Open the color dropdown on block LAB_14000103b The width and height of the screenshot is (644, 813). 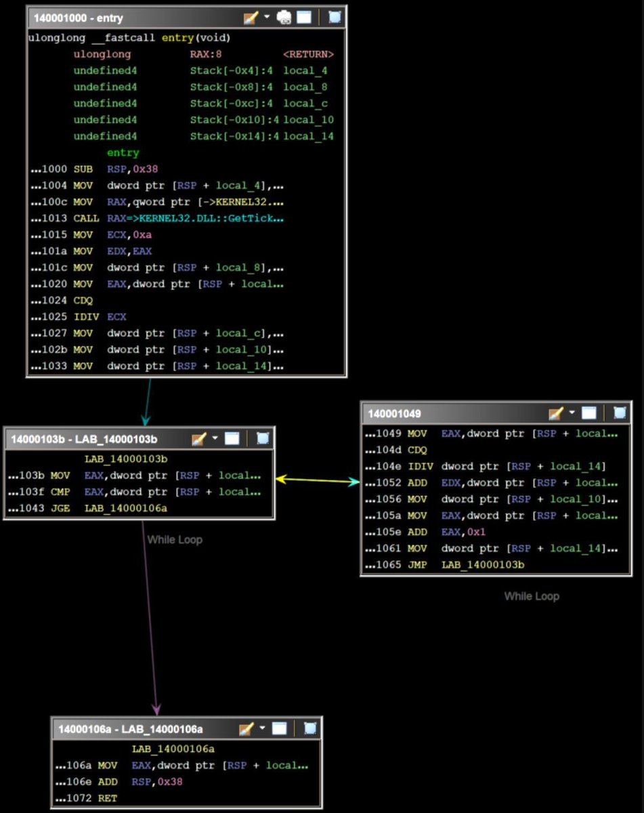coord(215,438)
